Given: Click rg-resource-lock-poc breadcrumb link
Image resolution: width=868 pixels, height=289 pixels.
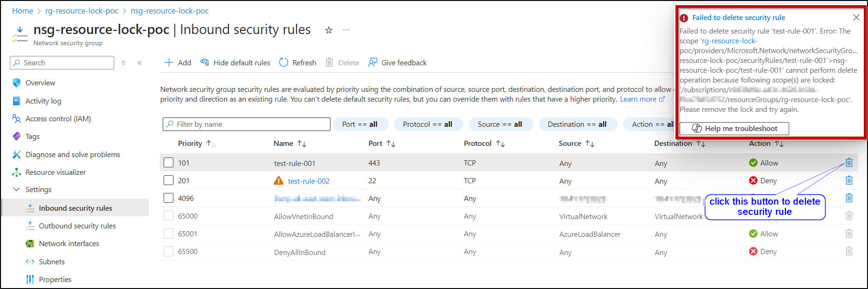Looking at the screenshot, I should point(82,11).
